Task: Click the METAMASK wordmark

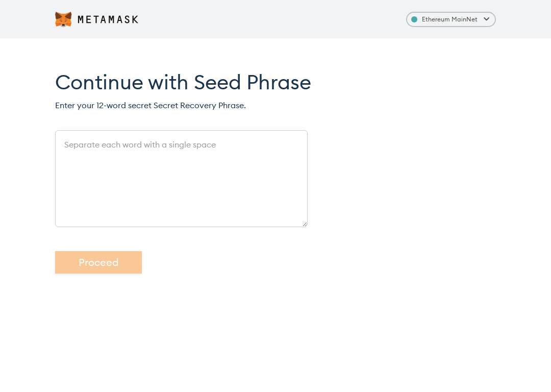Action: [108, 19]
